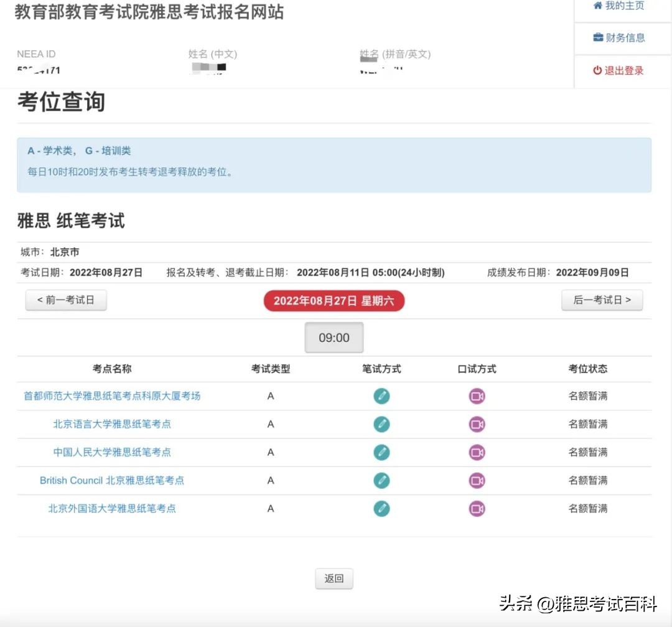Click the speaking test camera icon for 首都师范大学考场
672x627 pixels.
476,396
